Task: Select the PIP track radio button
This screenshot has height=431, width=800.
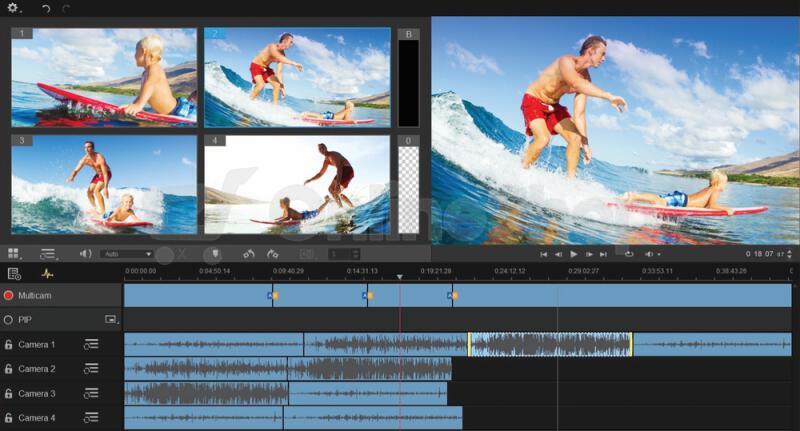Action: [x=8, y=320]
